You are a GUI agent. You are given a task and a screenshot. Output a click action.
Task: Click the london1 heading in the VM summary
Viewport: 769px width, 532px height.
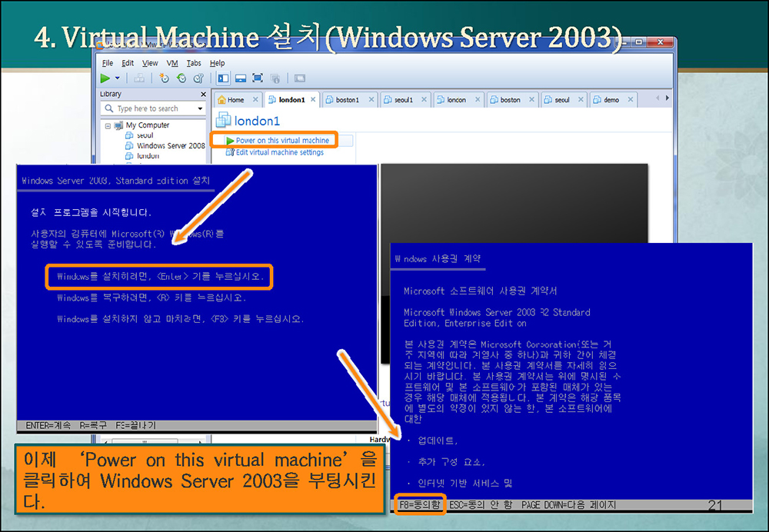tap(257, 121)
